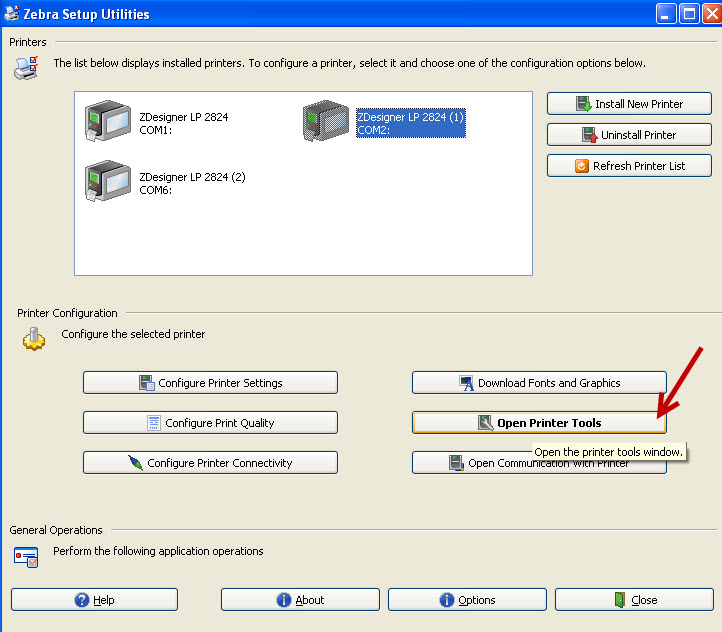722x632 pixels.
Task: Open Communication With Printer
Action: (x=539, y=464)
